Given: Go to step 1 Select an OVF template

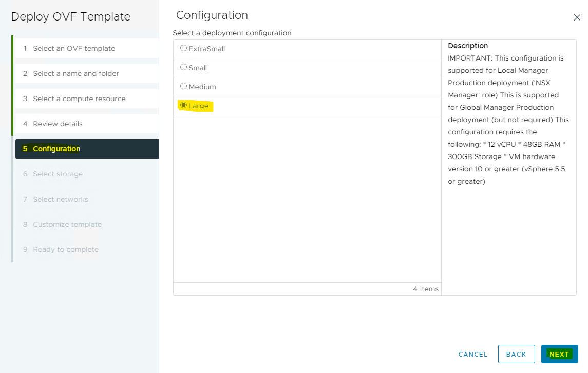Looking at the screenshot, I should coord(74,48).
